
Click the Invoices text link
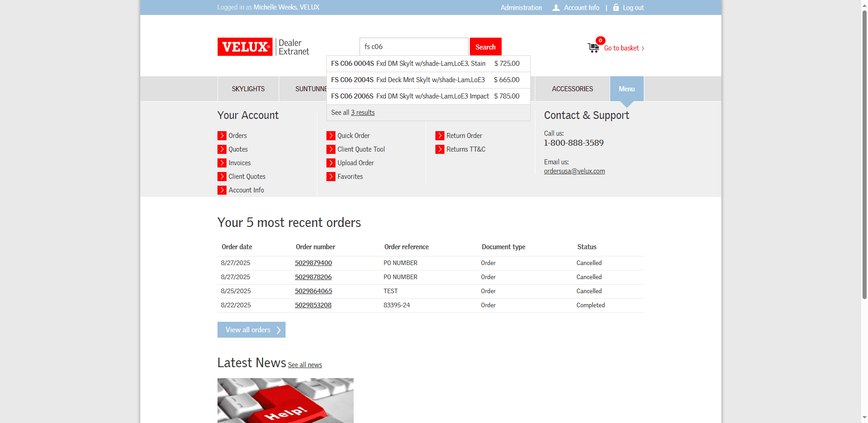tap(240, 163)
